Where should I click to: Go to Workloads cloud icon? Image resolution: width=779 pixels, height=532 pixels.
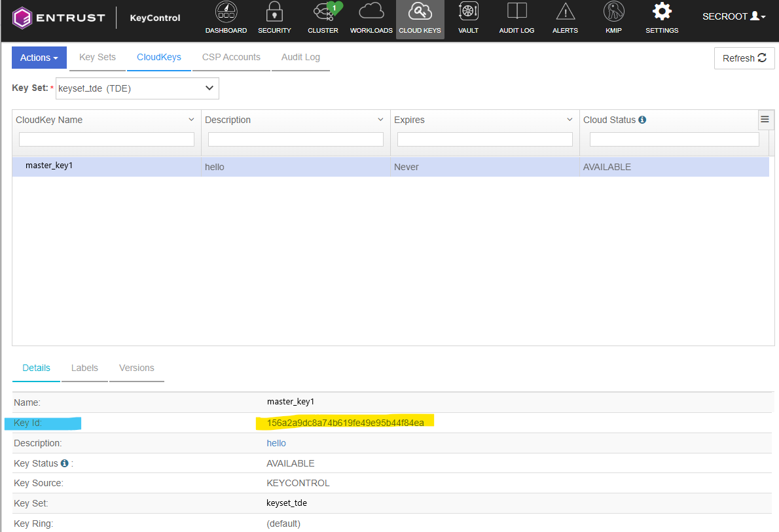tap(371, 12)
